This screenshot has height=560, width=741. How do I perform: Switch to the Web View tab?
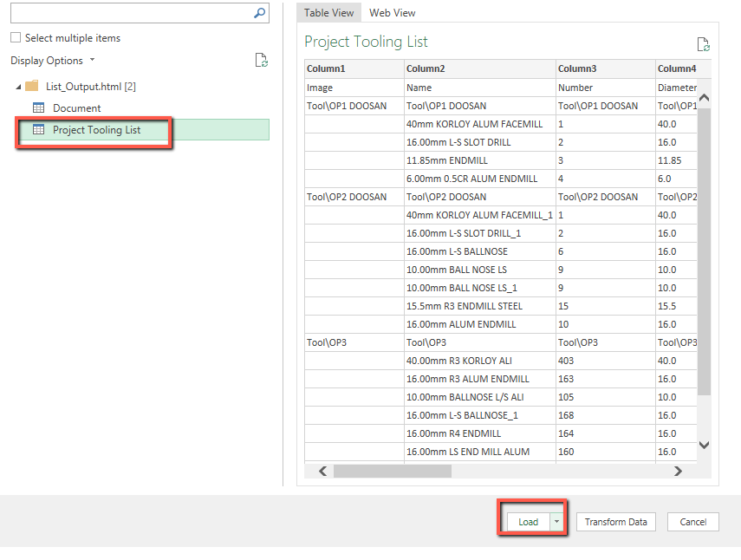(392, 13)
